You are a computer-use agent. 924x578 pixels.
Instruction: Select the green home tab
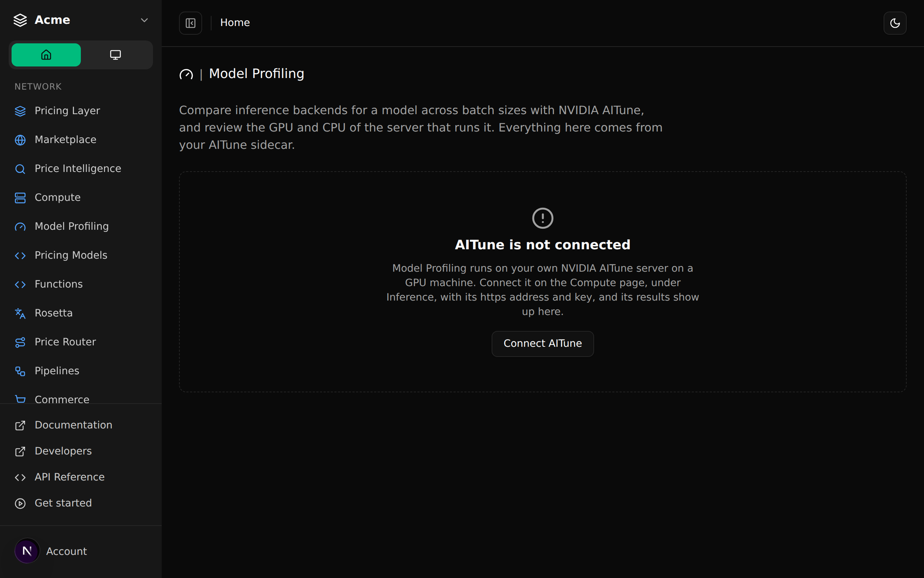click(46, 55)
